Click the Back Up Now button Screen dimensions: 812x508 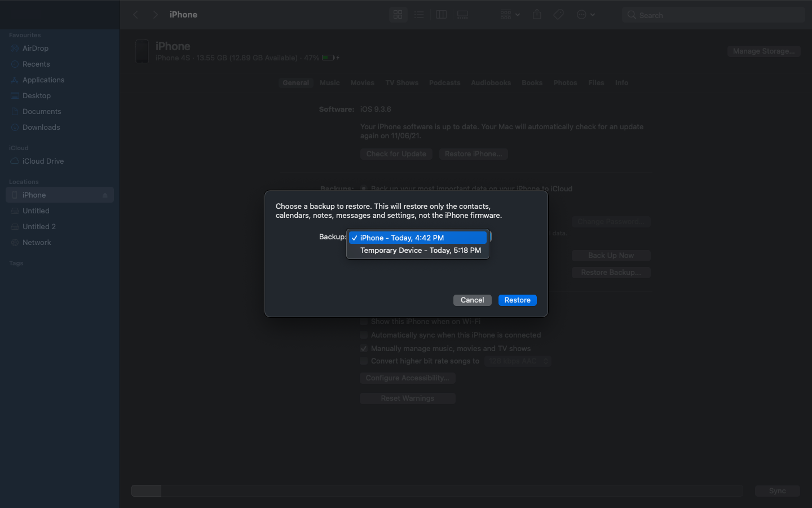tap(611, 256)
